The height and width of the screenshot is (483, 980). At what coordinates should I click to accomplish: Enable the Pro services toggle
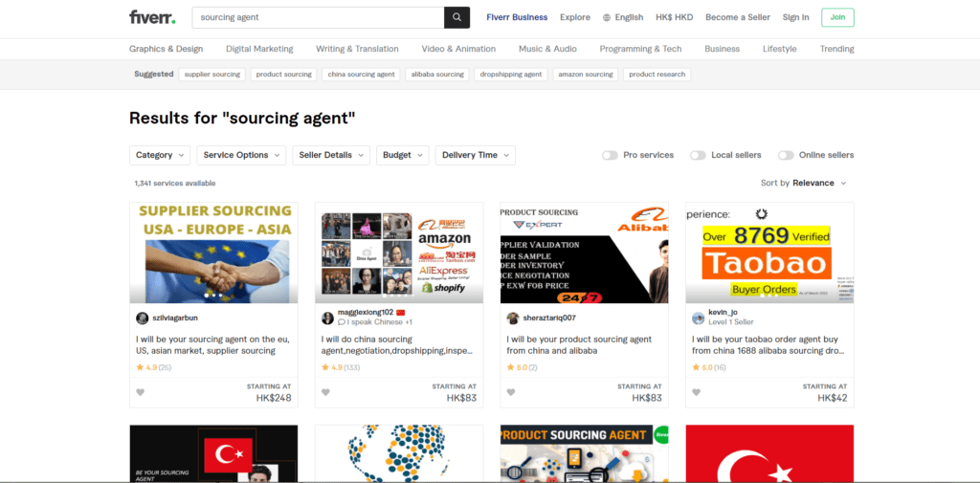[609, 155]
